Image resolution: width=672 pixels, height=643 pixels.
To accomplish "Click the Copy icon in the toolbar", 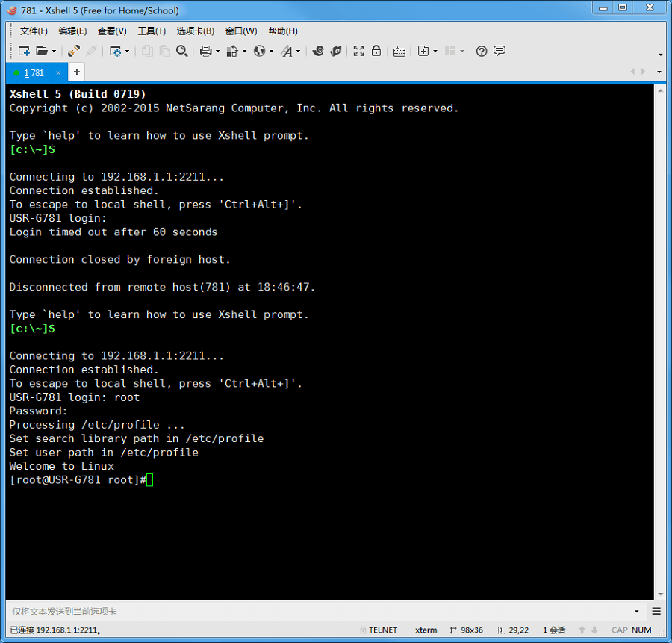I will (x=147, y=51).
